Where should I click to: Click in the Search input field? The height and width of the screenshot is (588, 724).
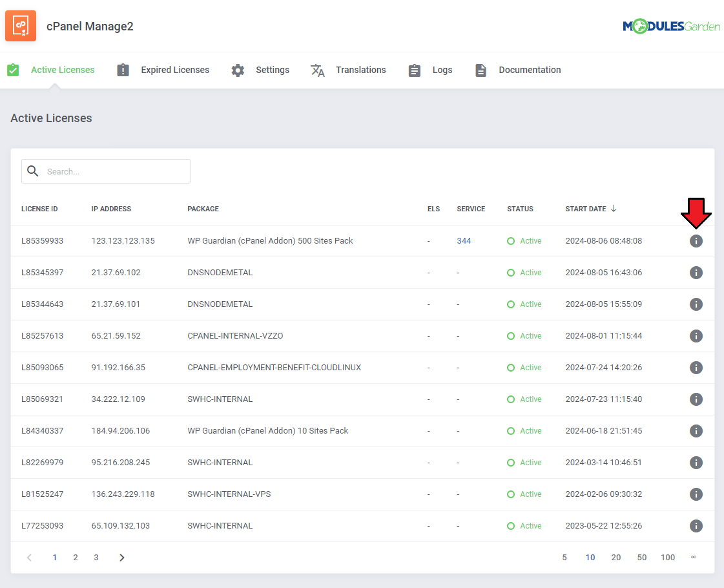[106, 171]
